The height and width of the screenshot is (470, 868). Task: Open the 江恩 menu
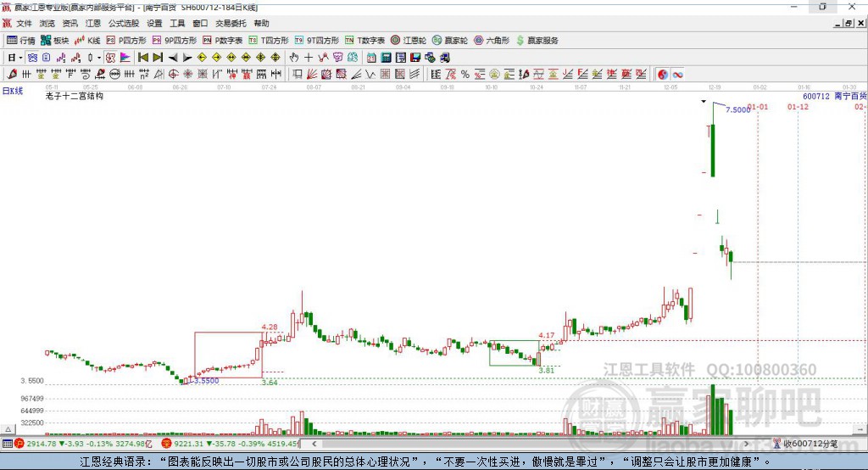click(x=93, y=23)
